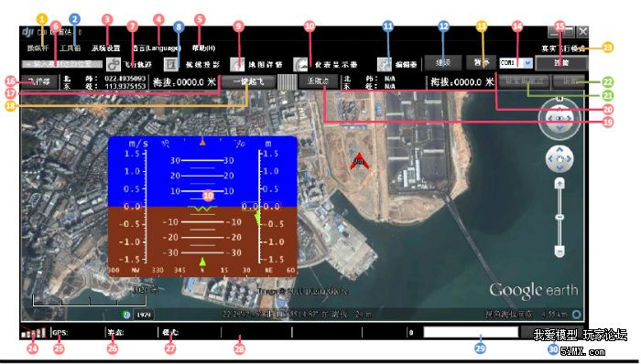Viewport: 641px width, 364px height.
Task: Open the 编辑器 editor wrench icon
Action: pos(385,64)
